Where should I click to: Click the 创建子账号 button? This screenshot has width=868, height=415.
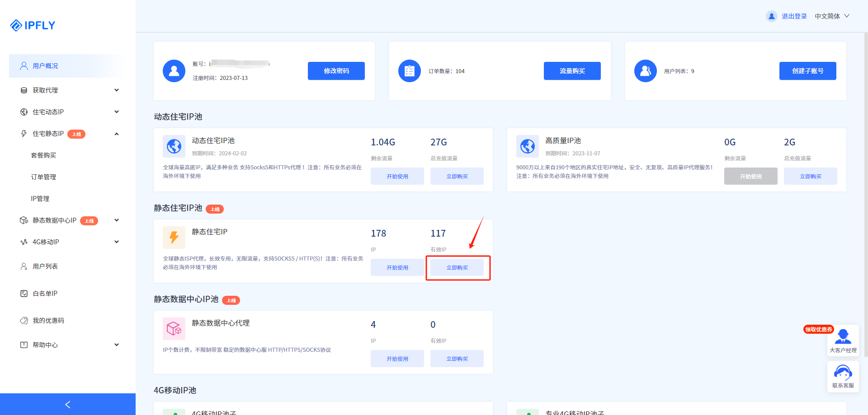pos(807,70)
